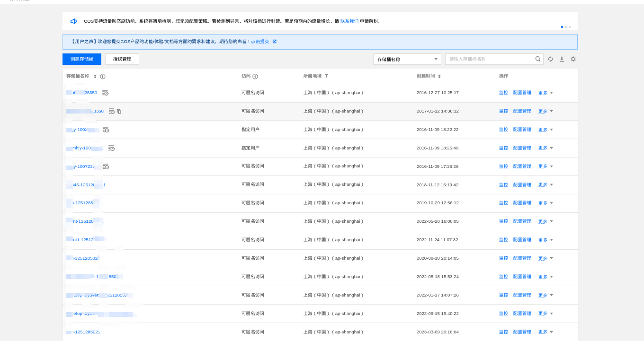Open the table settings gear icon
Viewport: 644px width, 341px height.
coord(573,59)
